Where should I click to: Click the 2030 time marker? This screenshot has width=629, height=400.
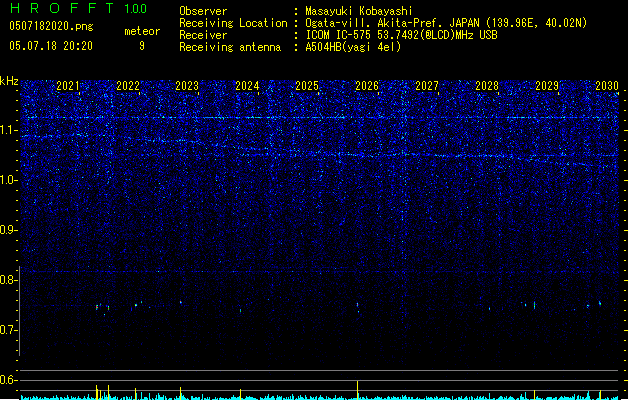607,87
